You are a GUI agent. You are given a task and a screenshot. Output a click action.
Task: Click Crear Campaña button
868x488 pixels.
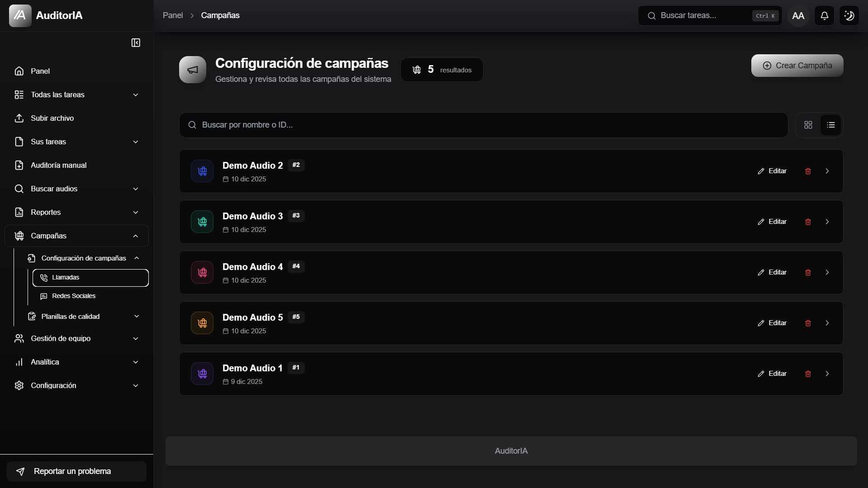pyautogui.click(x=797, y=66)
